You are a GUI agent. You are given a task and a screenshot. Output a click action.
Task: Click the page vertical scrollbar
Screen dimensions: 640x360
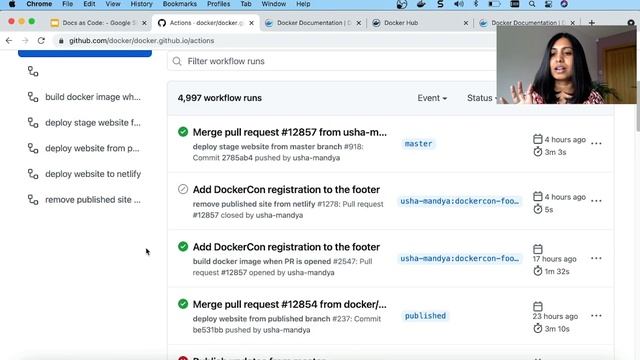(x=638, y=106)
